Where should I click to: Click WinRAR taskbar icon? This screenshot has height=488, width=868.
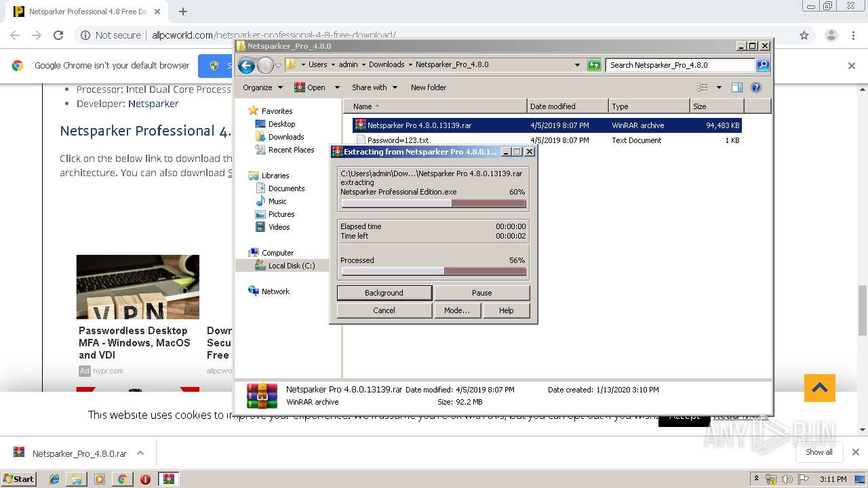click(169, 479)
